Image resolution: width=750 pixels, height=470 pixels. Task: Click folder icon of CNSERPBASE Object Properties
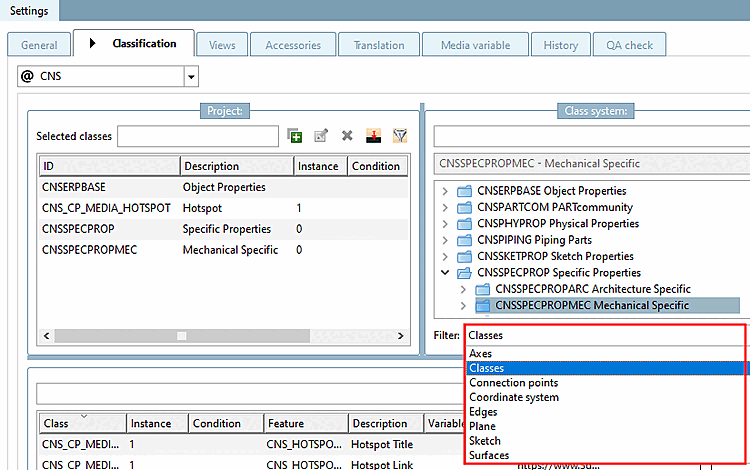point(464,191)
